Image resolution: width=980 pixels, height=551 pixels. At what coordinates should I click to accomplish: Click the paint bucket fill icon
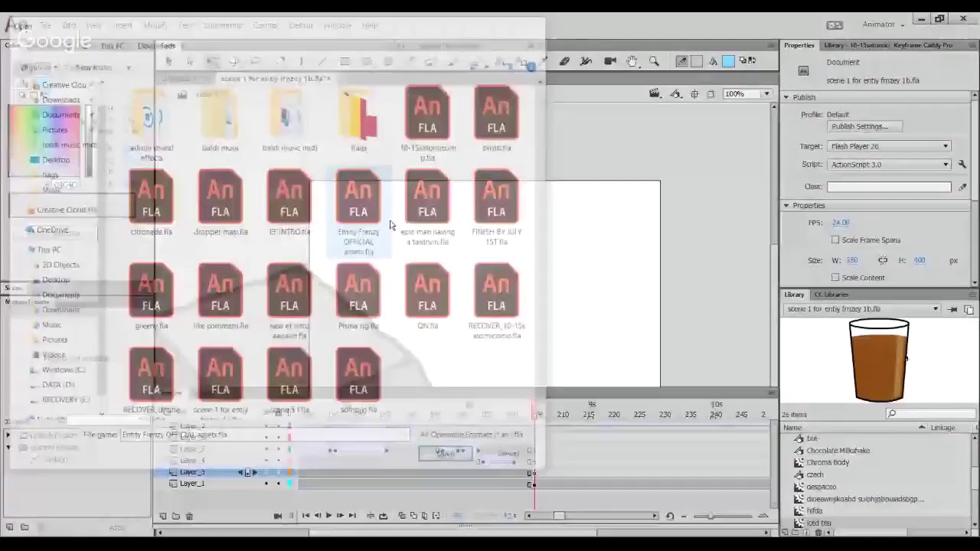(x=714, y=61)
